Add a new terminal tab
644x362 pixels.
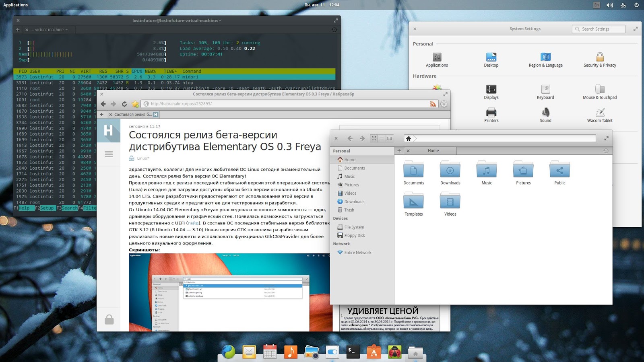pyautogui.click(x=18, y=30)
